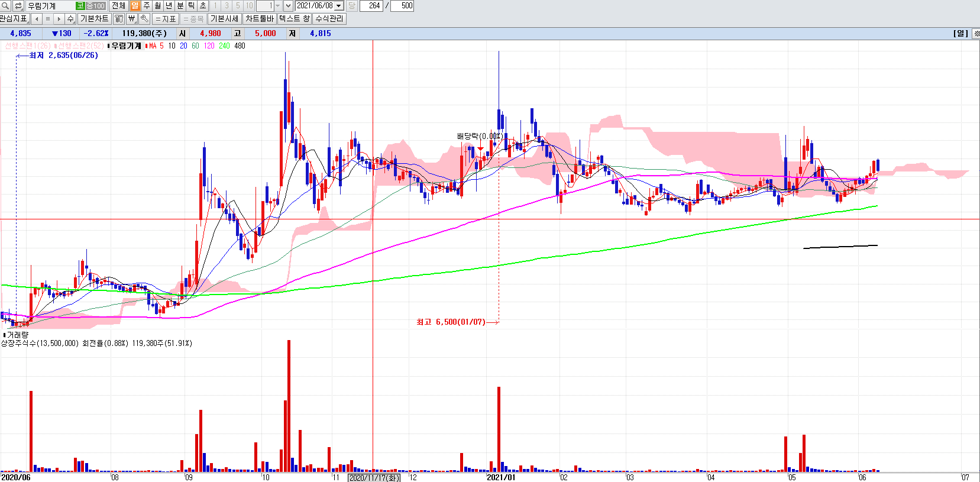The height and width of the screenshot is (482, 980).
Task: Click the 배당락(0.00%) marker
Action: tap(480, 136)
